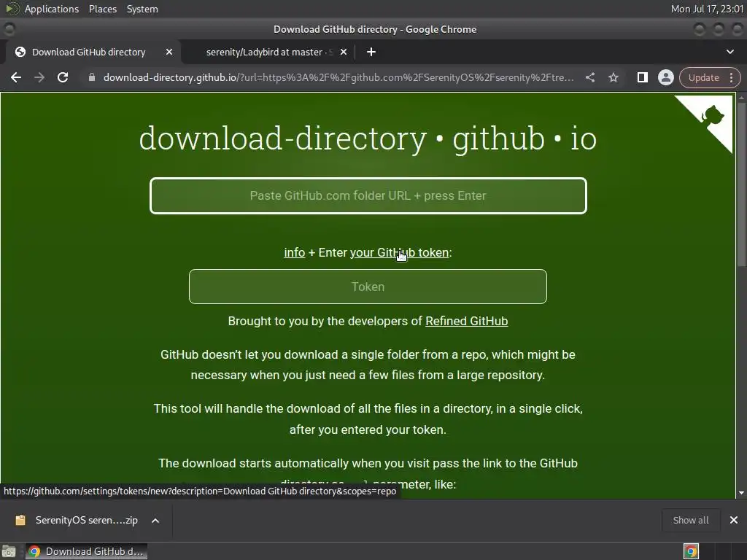Click the padlock site info icon
The image size is (747, 560).
point(92,77)
